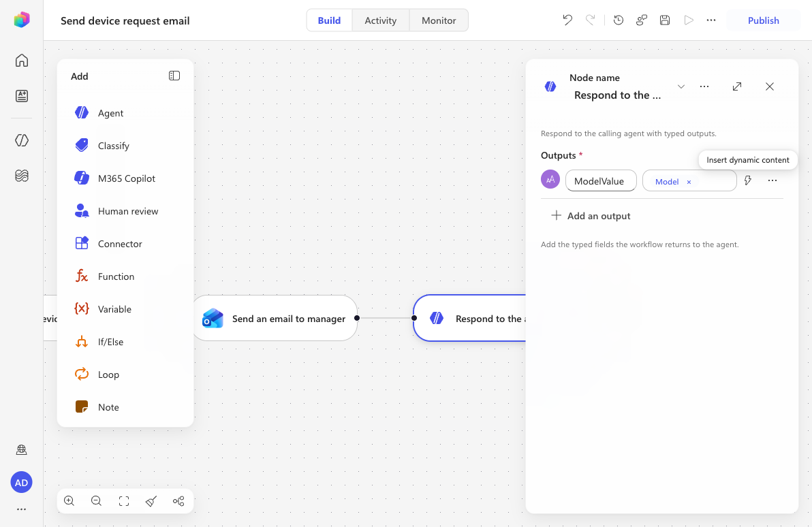Open the environment globe icon in sidebar
812x527 pixels.
[21, 449]
